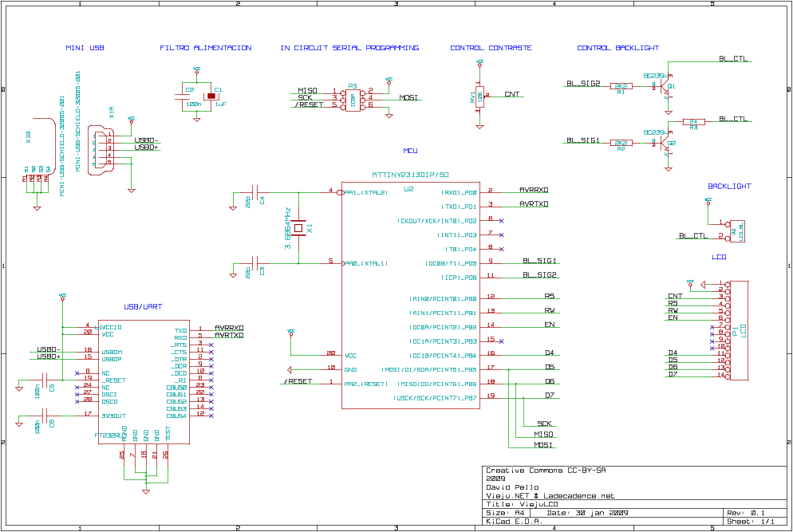The width and height of the screenshot is (793, 532).
Task: Click the "PA2_(RESET)" pin label
Action: 366,384
